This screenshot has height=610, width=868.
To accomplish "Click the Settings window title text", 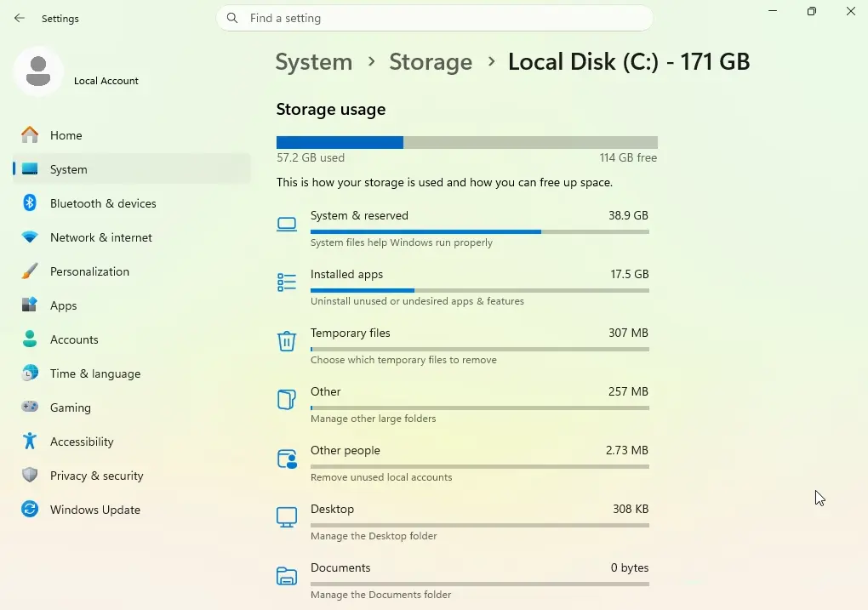I will point(60,19).
